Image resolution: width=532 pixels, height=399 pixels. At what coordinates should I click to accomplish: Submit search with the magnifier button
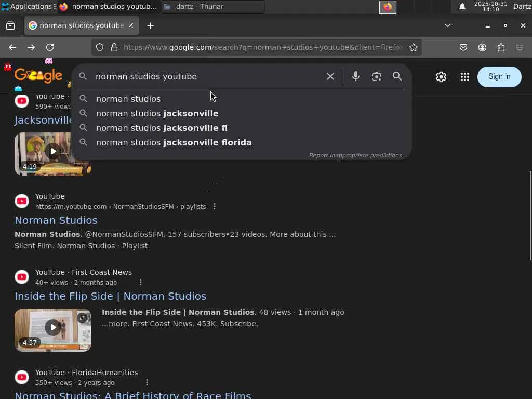(x=397, y=76)
